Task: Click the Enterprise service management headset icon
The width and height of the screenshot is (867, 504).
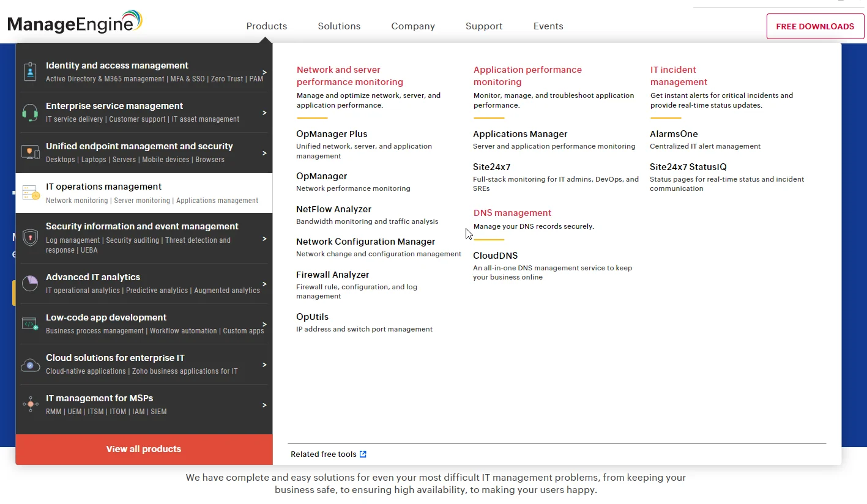Action: click(30, 112)
